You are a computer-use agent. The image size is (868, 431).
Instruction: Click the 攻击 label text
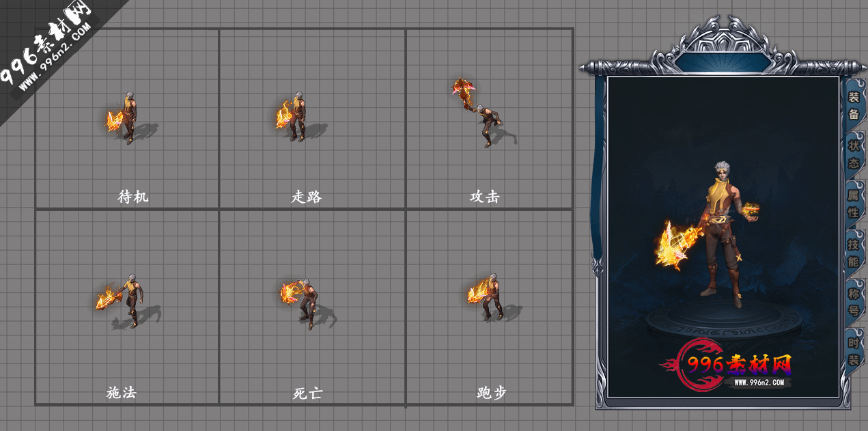tap(485, 197)
